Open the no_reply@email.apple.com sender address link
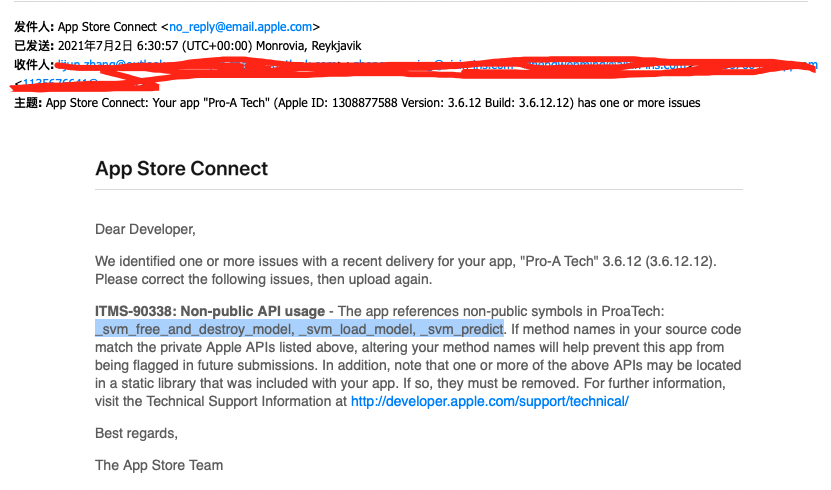The height and width of the screenshot is (490, 831). [x=240, y=26]
